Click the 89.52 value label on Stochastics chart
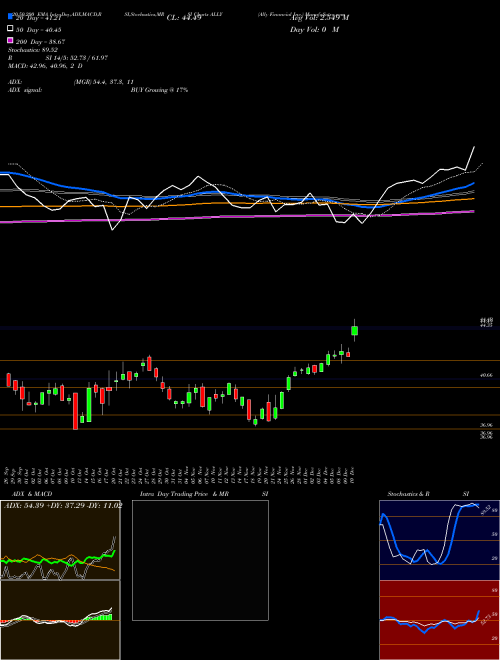500x660 pixels. click(x=484, y=510)
